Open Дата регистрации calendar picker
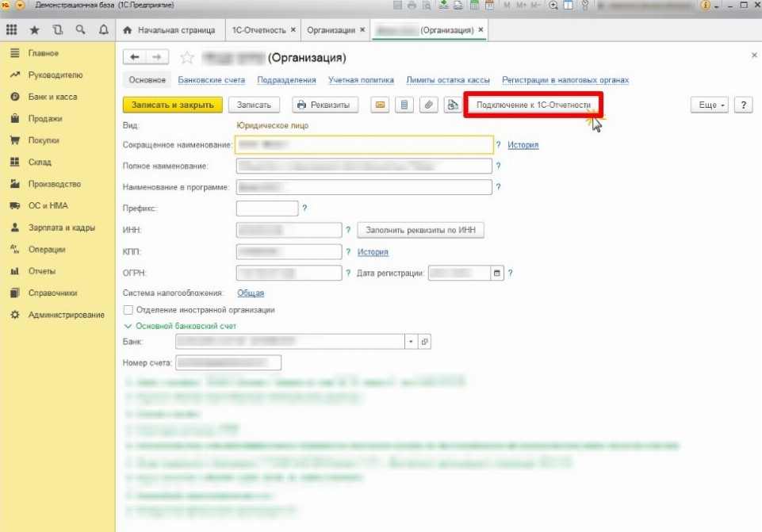Screen dimensions: 762x532 (497, 273)
